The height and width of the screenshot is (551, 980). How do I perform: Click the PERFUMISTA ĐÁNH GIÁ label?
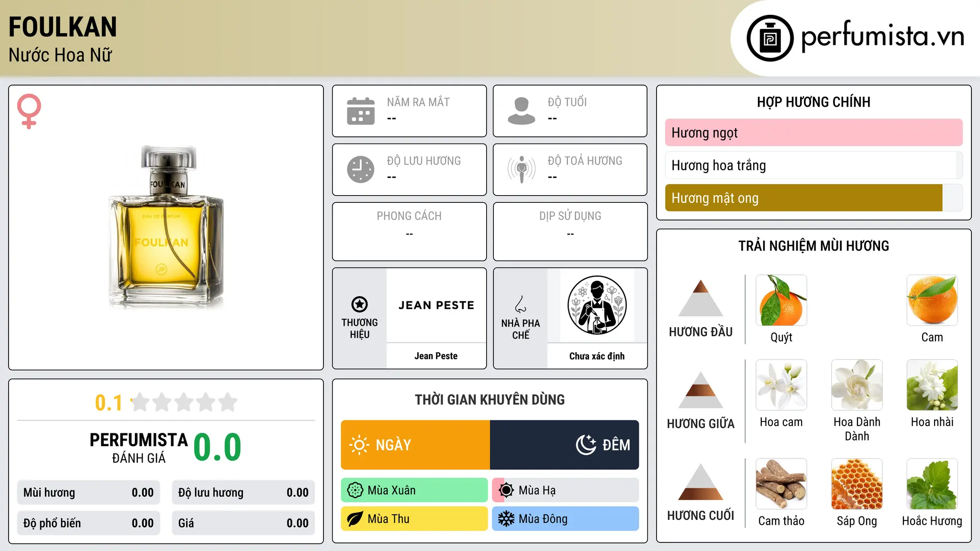139,448
